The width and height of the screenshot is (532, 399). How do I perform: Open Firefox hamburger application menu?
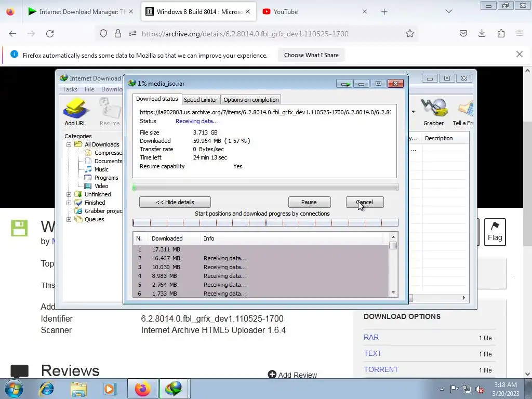pos(519,34)
